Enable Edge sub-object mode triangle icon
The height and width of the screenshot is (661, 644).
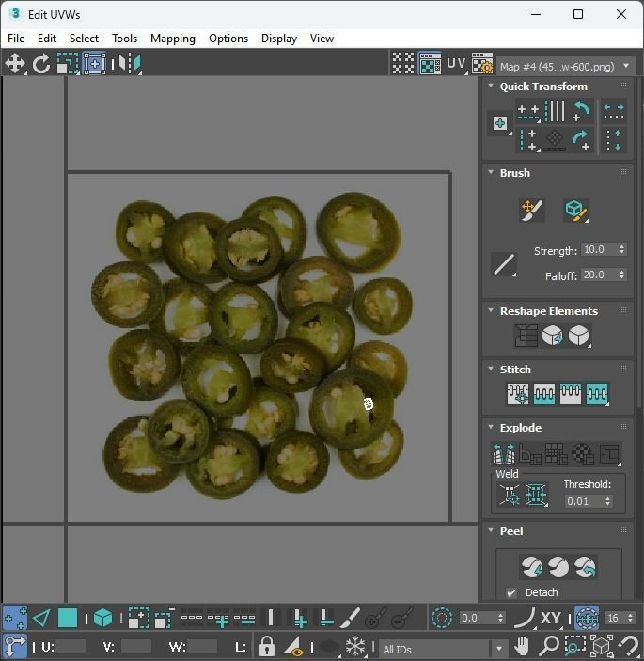pyautogui.click(x=41, y=618)
